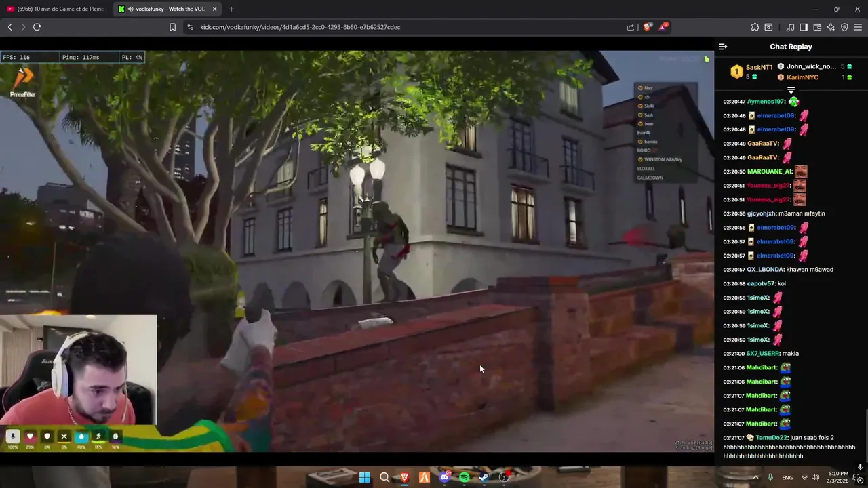The width and height of the screenshot is (868, 488).
Task: Reload the current page
Action: pyautogui.click(x=37, y=27)
